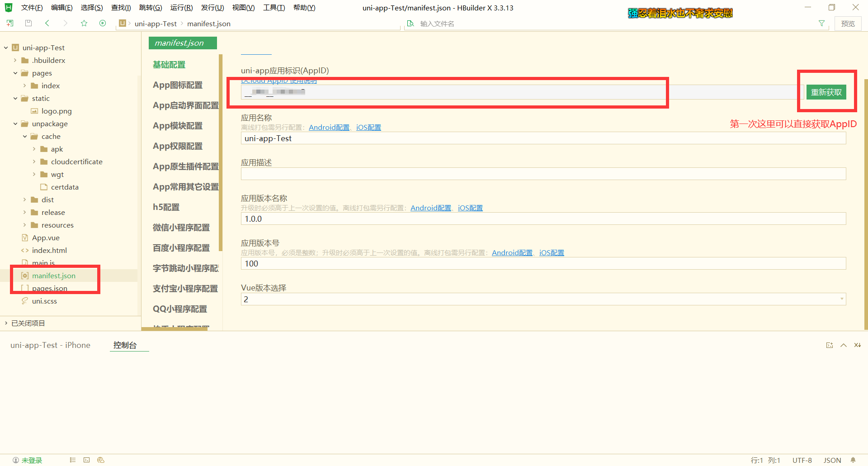Open the cloud sync globe icon at bottom
The image size is (868, 466).
(x=100, y=460)
